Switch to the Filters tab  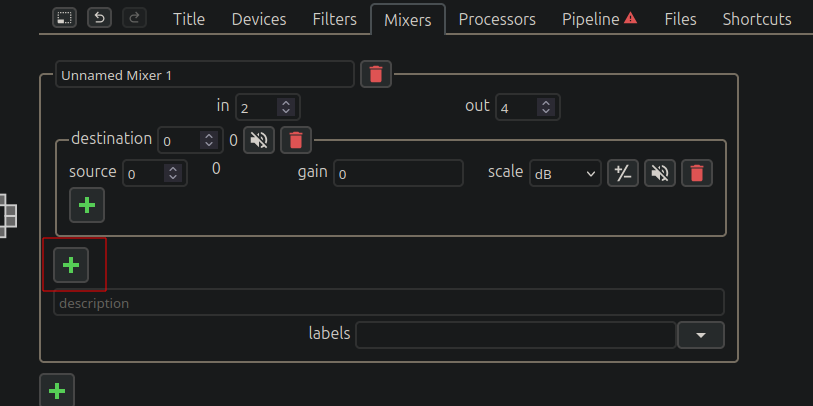point(334,20)
